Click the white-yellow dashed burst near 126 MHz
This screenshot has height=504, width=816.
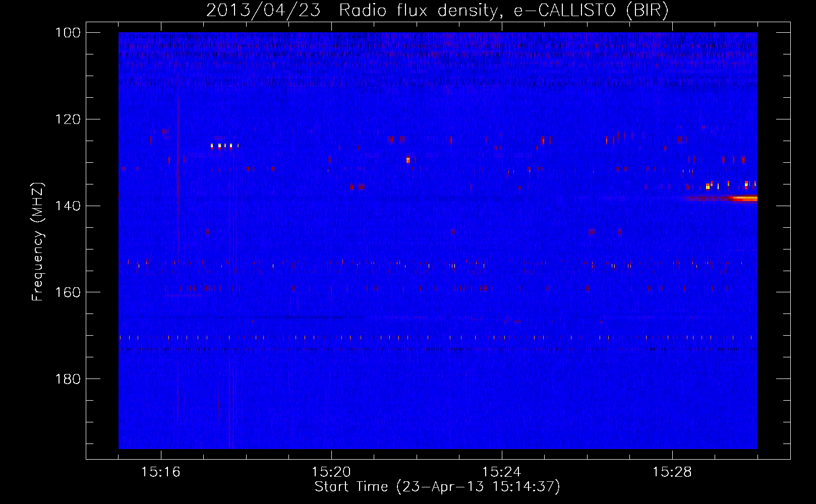click(x=224, y=146)
